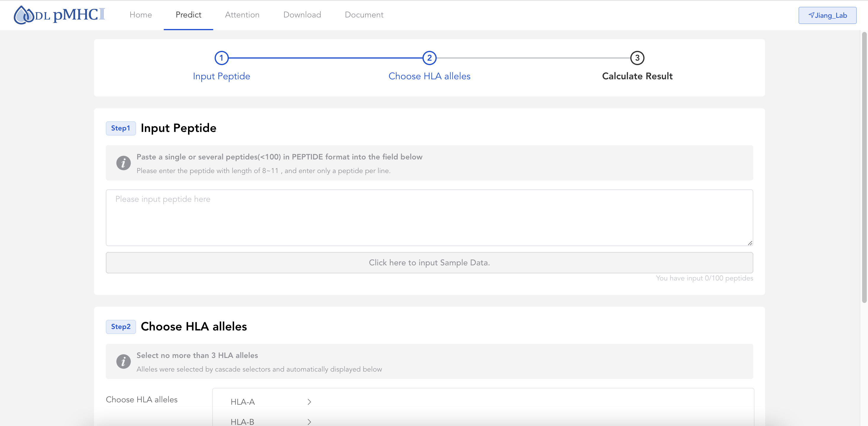
Task: Click the 'Calculate Result' step label
Action: (x=637, y=76)
